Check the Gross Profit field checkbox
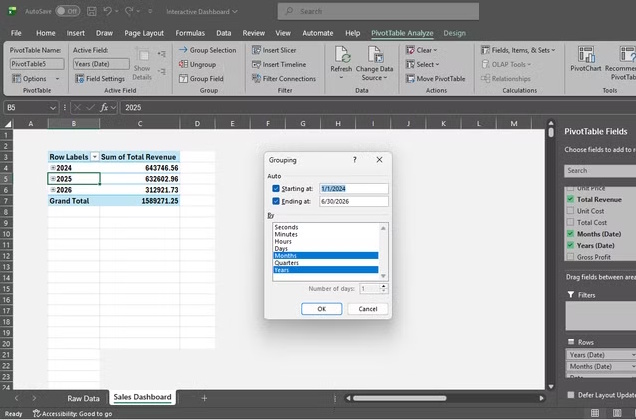The image size is (636, 420). (570, 256)
